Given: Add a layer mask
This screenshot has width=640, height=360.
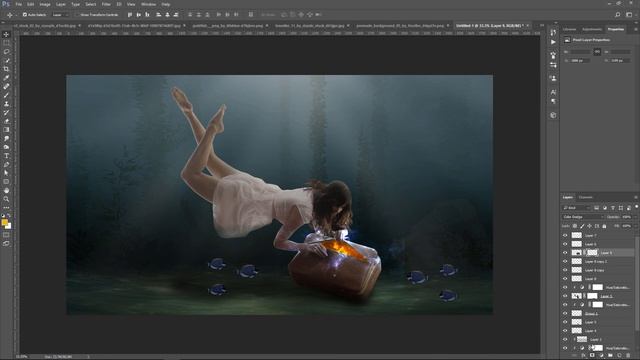Looking at the screenshot, I should pos(592,356).
